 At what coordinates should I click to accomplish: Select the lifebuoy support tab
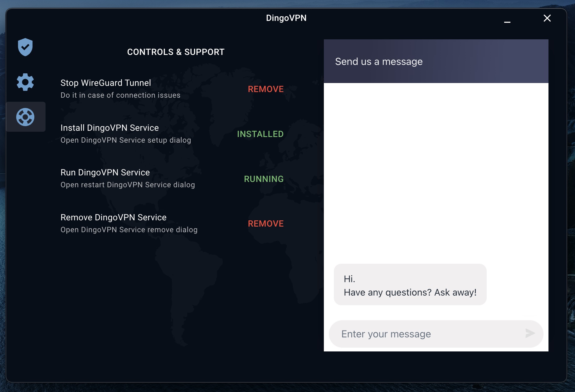(25, 117)
